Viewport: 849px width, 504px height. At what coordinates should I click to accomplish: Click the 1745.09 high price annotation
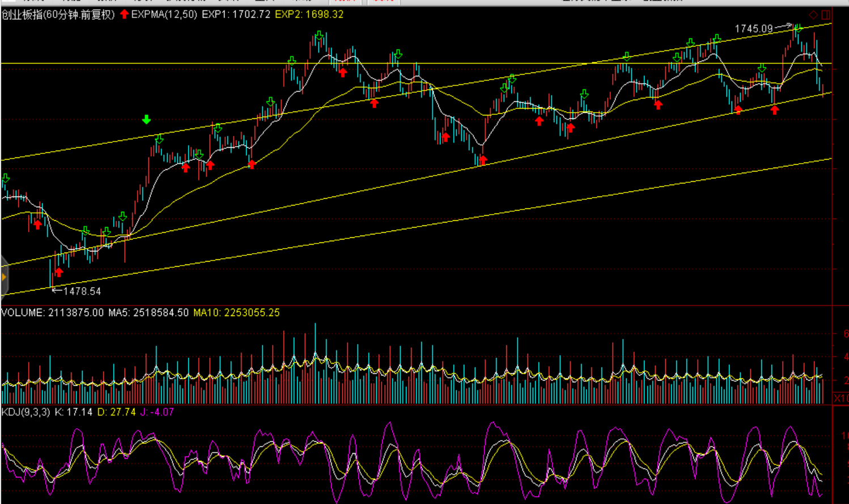[x=753, y=28]
